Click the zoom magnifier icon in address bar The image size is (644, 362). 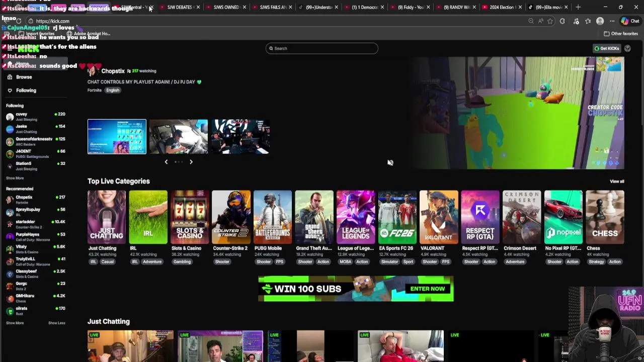(531, 21)
